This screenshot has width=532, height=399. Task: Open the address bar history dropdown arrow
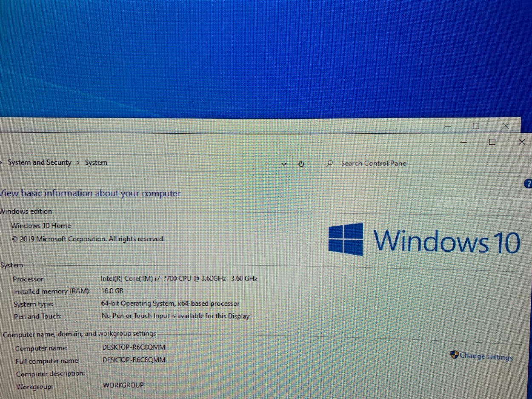pyautogui.click(x=284, y=164)
